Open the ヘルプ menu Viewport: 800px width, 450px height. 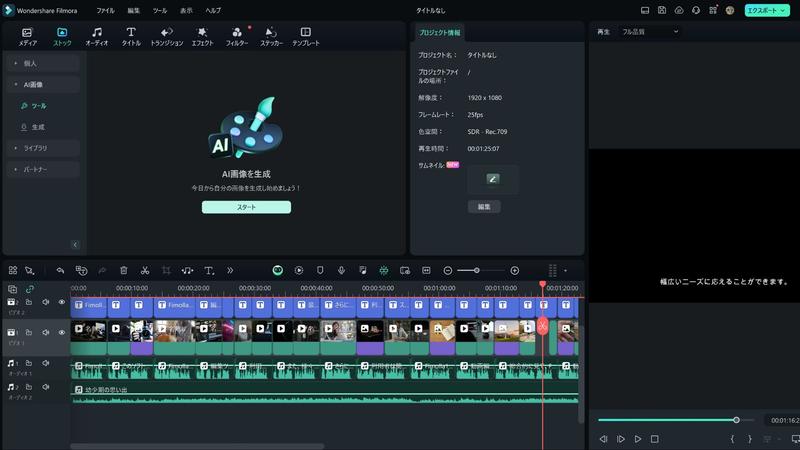(x=213, y=10)
